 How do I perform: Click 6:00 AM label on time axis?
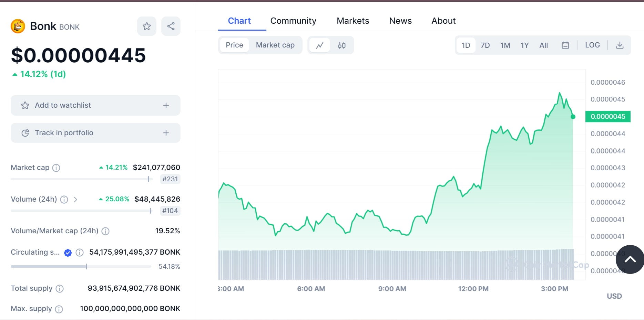[311, 289]
